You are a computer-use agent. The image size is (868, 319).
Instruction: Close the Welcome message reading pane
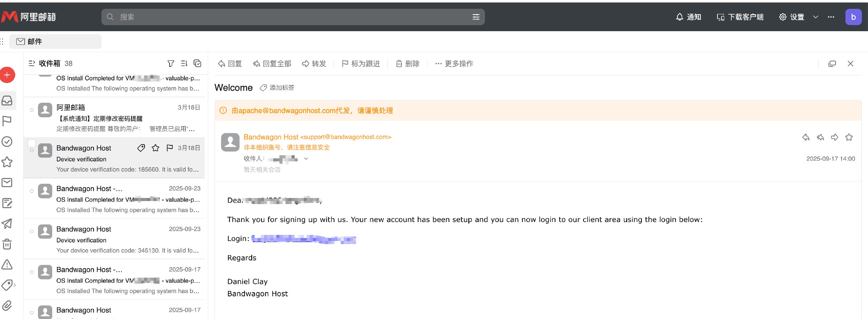point(850,64)
